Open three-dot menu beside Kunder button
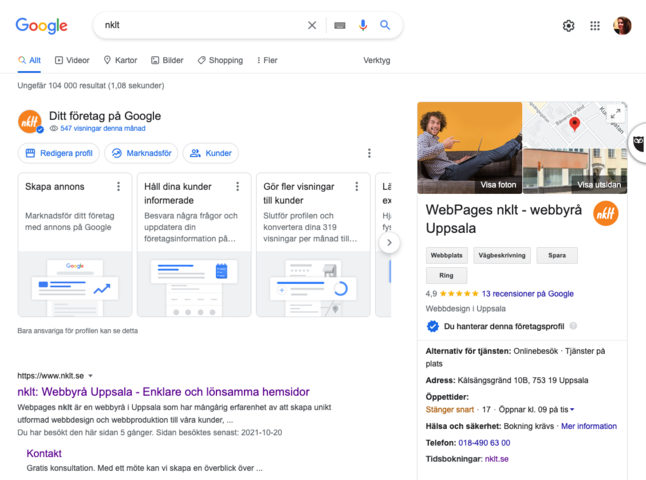Image resolution: width=646 pixels, height=480 pixels. coord(369,153)
